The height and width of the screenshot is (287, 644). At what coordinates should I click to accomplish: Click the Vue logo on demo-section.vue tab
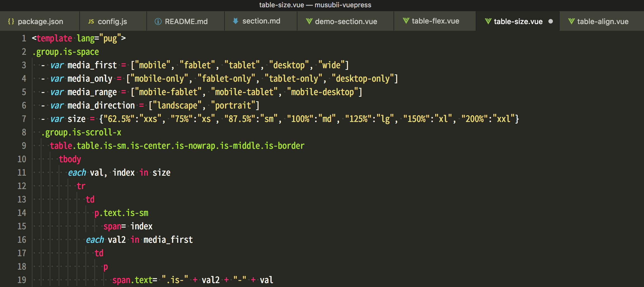pos(309,21)
